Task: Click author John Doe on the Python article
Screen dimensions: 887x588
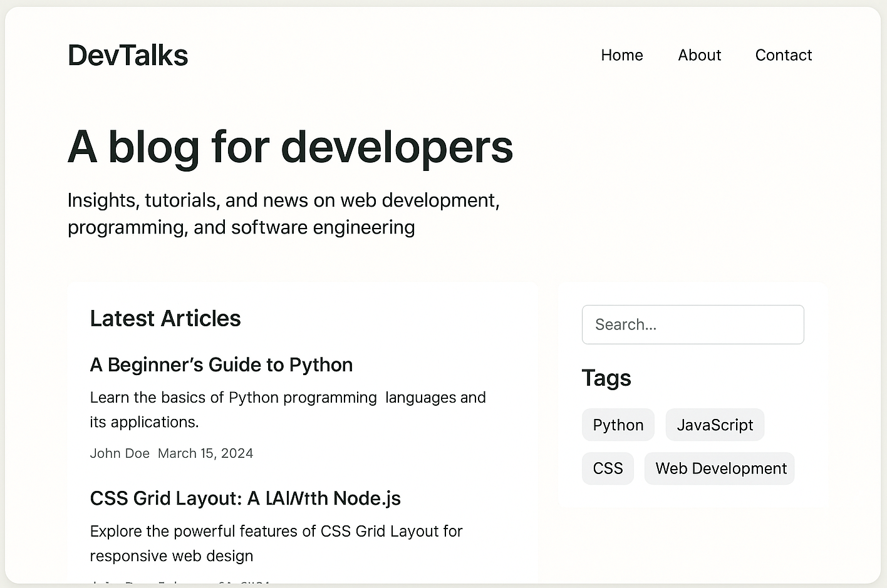Action: [x=120, y=453]
